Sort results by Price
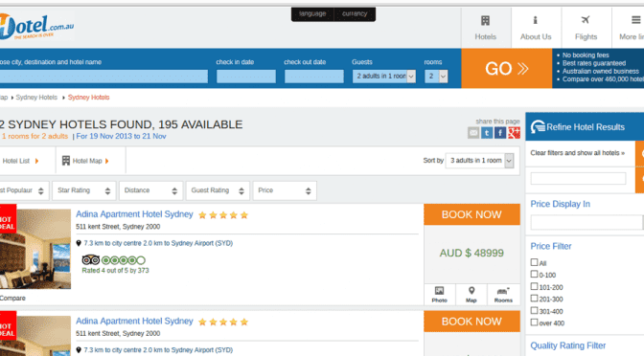This screenshot has height=356, width=644. (285, 190)
